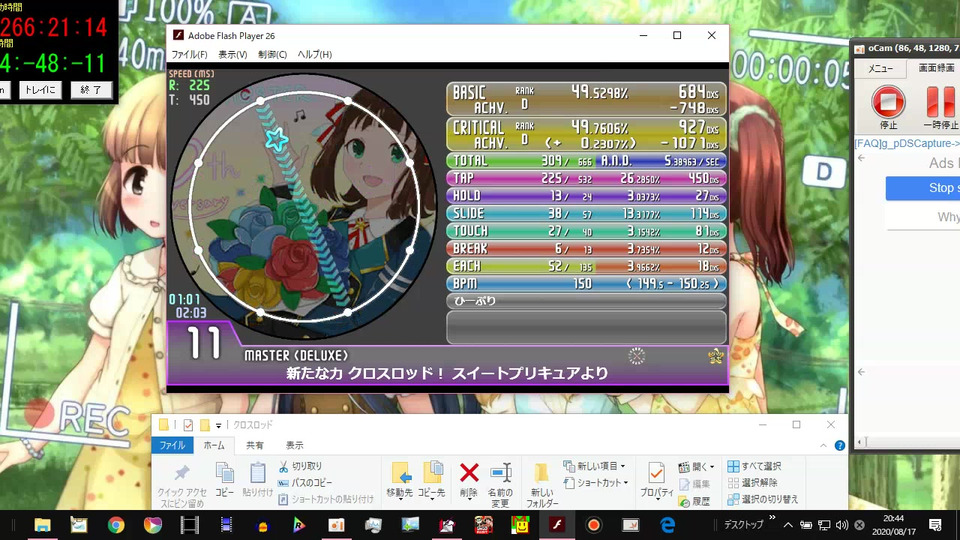Click the small star badge icon in game footer
The width and height of the screenshot is (960, 540).
point(715,356)
